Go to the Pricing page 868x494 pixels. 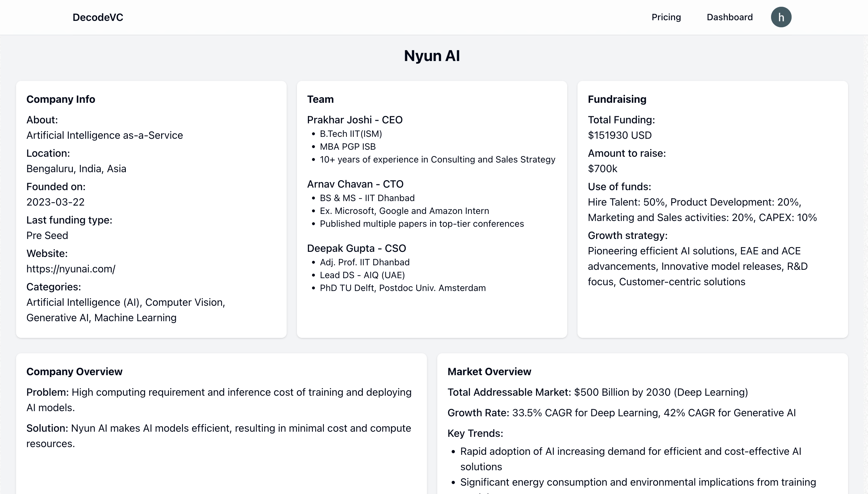click(666, 17)
